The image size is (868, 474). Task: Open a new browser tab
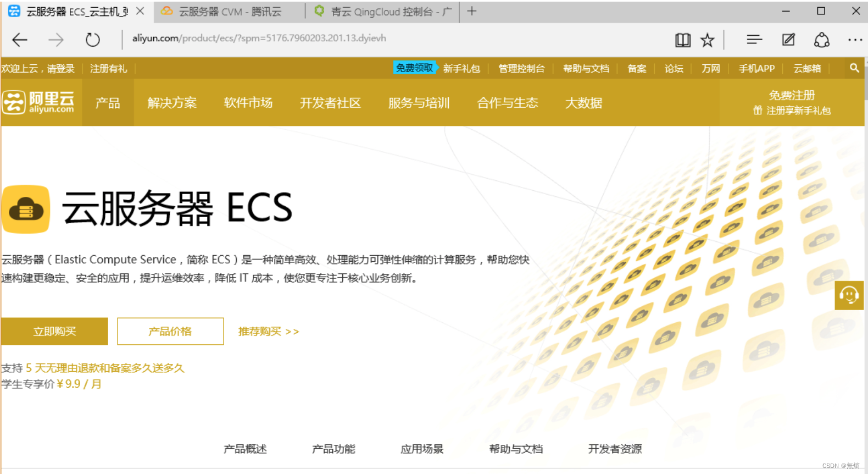click(472, 11)
